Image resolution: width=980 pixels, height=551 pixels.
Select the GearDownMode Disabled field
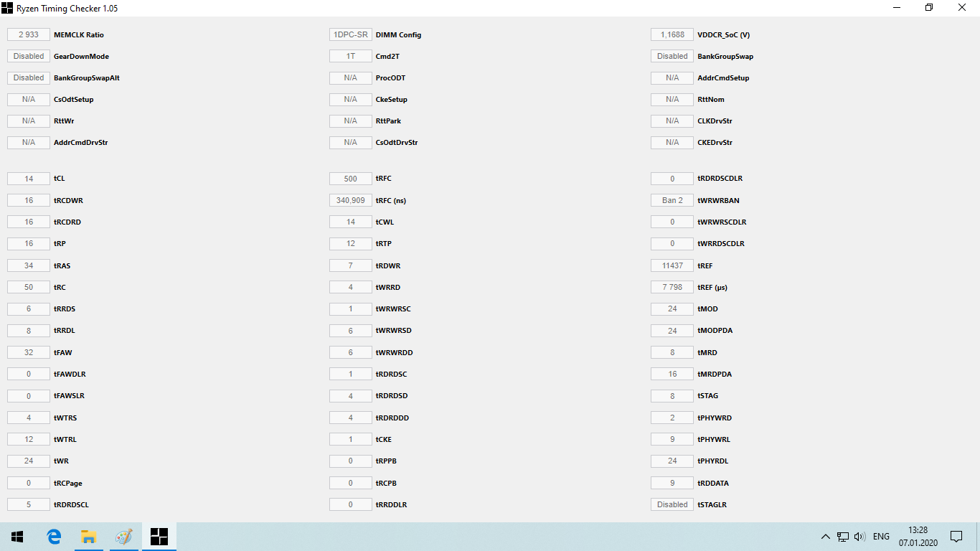point(29,56)
